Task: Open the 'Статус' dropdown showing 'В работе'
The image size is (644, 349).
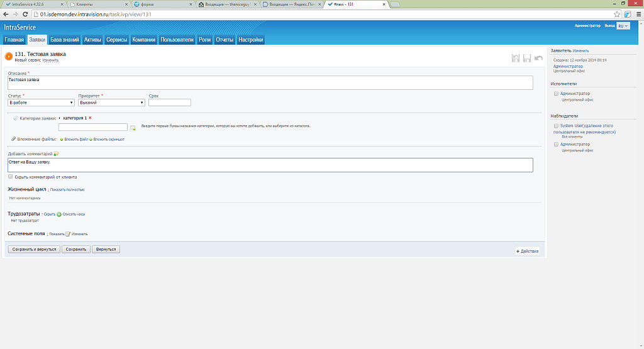Action: tap(41, 102)
